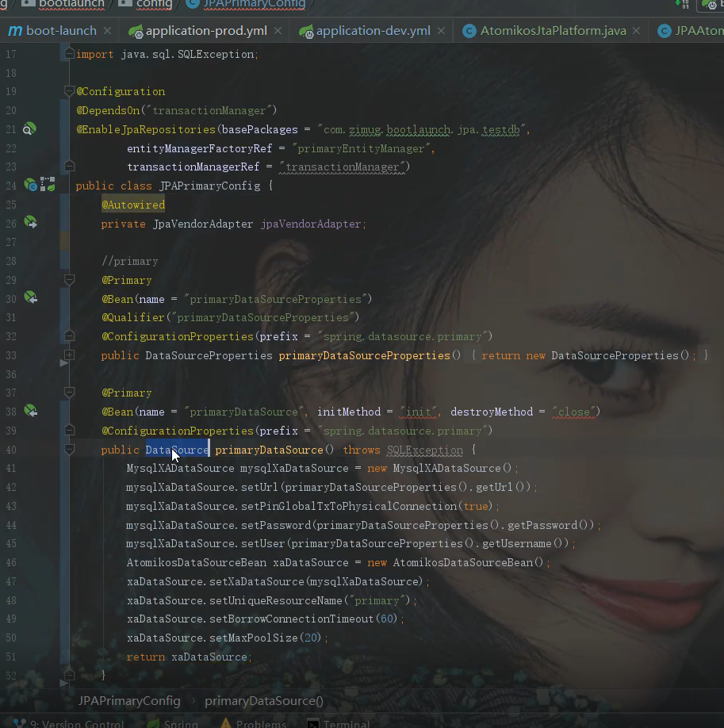Click the @Autowired annotation on line 25
The height and width of the screenshot is (728, 724).
(133, 205)
